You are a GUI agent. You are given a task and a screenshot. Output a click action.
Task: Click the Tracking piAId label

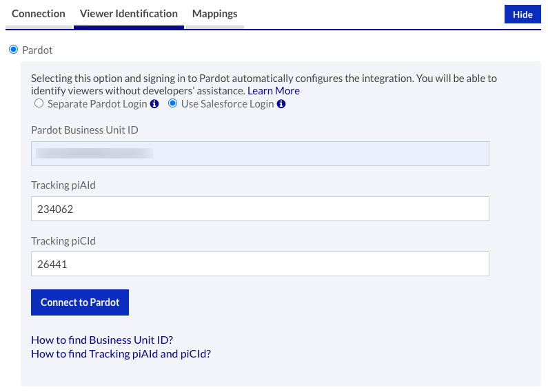pos(63,185)
